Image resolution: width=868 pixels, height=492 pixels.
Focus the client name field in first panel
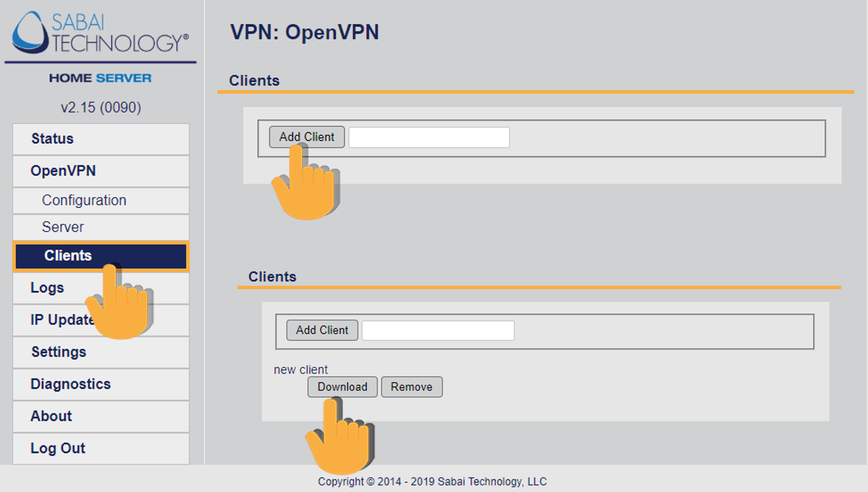click(x=429, y=137)
